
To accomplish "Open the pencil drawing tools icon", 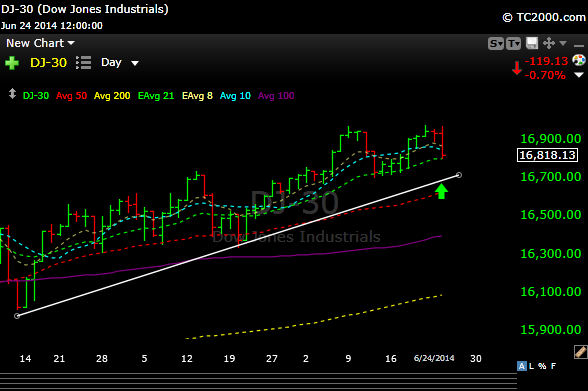I will pos(580,352).
